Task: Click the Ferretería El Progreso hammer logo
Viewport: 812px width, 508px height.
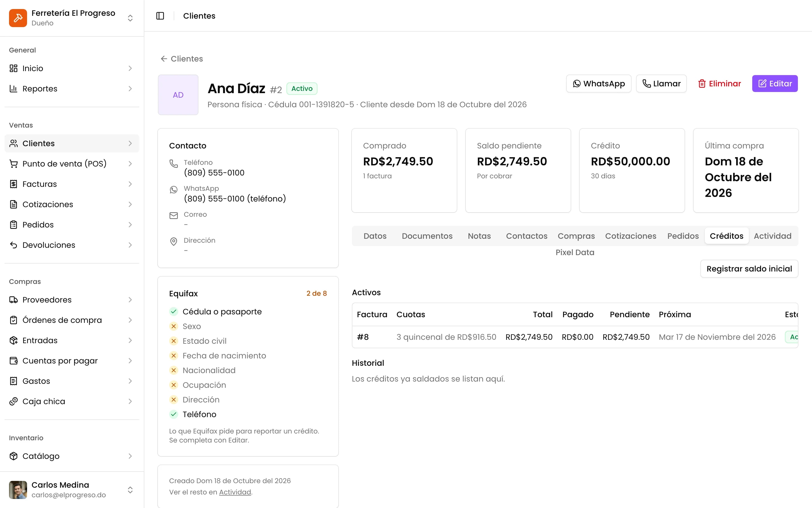Action: (x=18, y=18)
